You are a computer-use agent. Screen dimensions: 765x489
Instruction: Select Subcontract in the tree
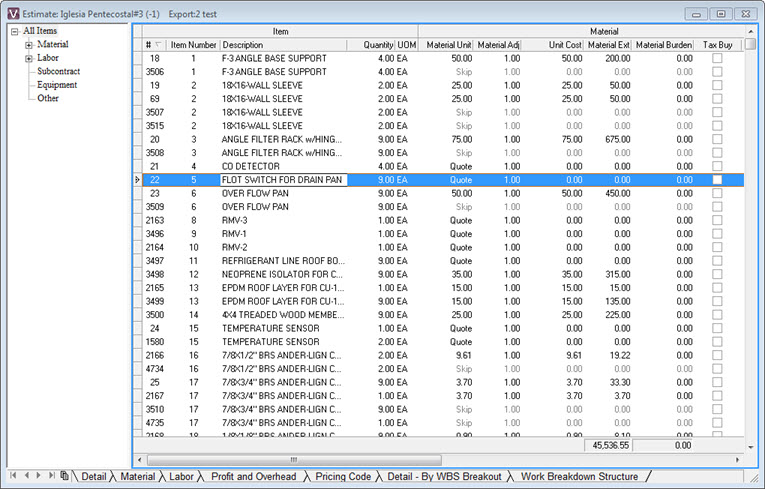[59, 71]
